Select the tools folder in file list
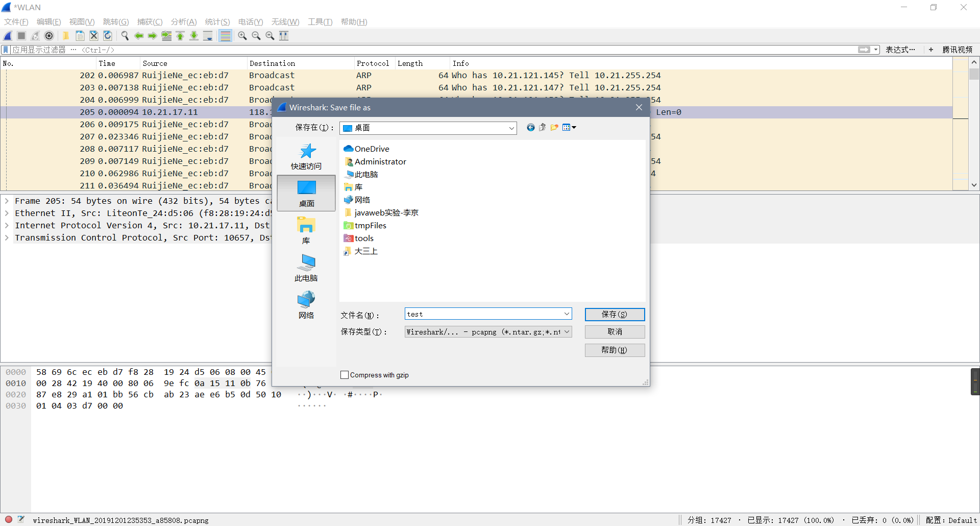980x526 pixels. click(x=359, y=238)
